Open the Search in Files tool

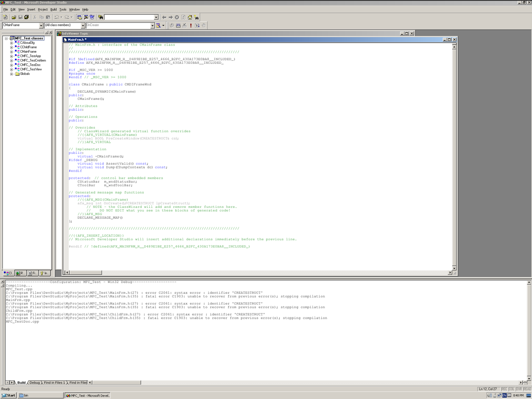(x=101, y=17)
